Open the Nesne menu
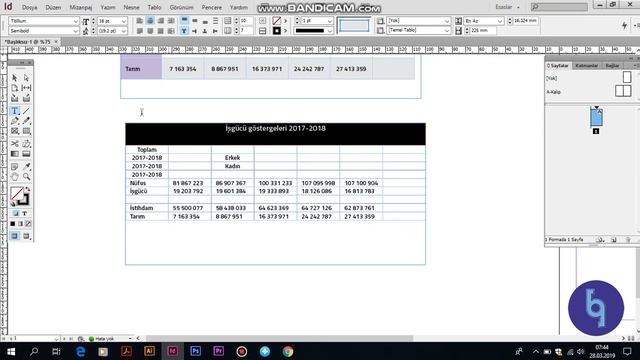Image resolution: width=640 pixels, height=360 pixels. tap(131, 7)
